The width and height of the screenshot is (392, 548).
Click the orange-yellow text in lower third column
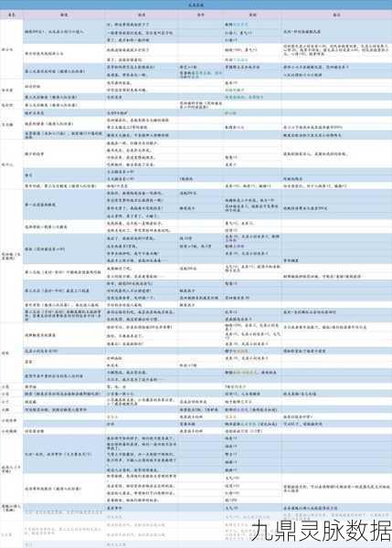click(x=112, y=416)
